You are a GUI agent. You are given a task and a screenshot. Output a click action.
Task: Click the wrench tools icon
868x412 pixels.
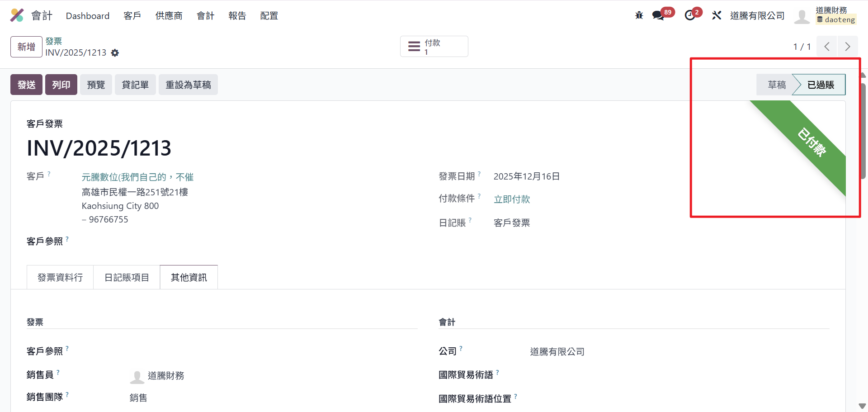click(717, 15)
